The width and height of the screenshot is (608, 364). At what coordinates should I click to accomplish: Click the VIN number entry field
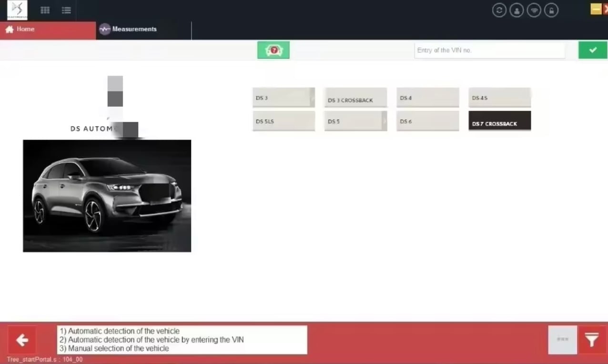pos(490,50)
